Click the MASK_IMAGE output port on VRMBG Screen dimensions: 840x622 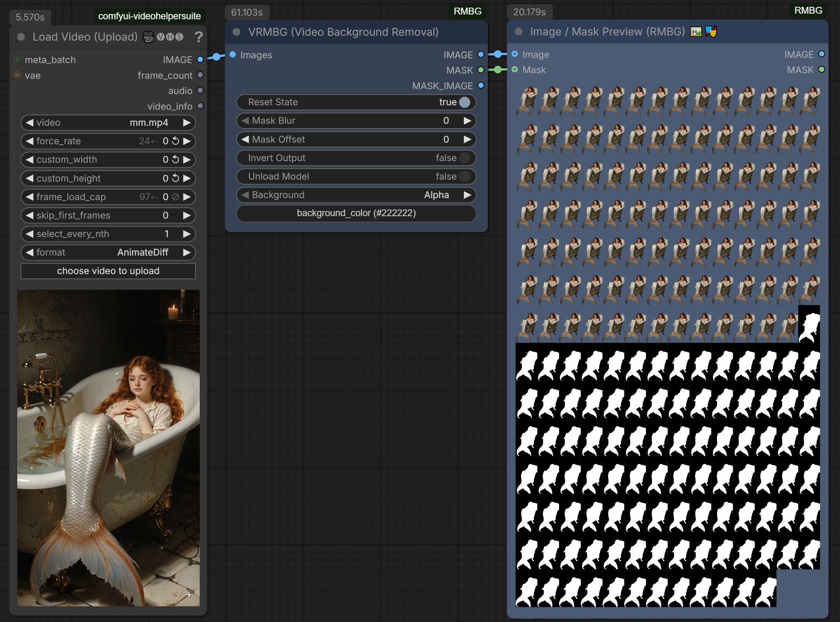click(x=481, y=86)
